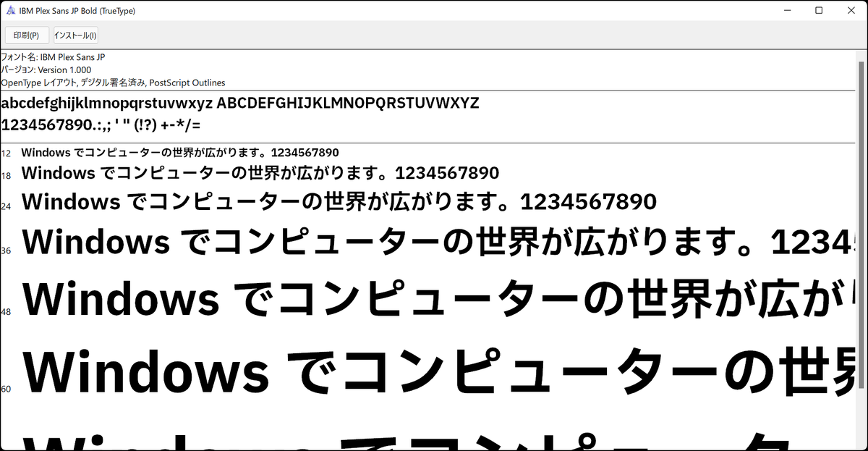Click the size label '48'

point(6,312)
